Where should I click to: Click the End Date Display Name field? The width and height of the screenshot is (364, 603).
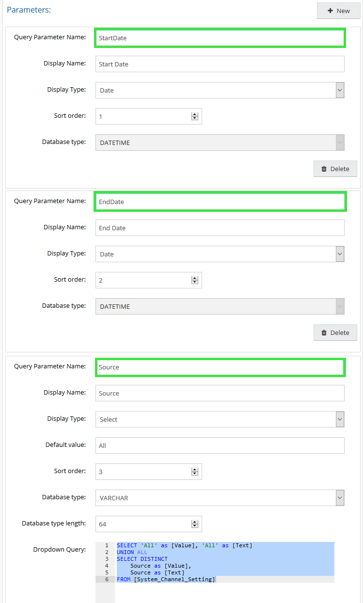[220, 228]
